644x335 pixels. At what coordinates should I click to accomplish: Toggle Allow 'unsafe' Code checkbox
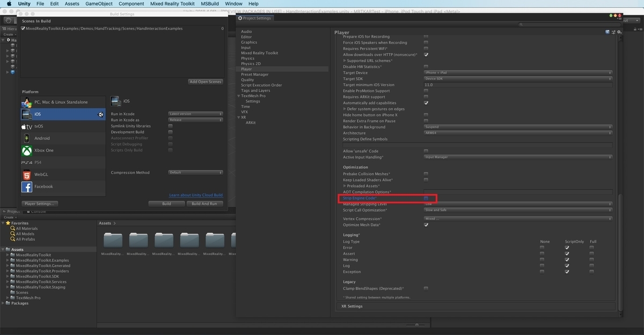pos(426,151)
